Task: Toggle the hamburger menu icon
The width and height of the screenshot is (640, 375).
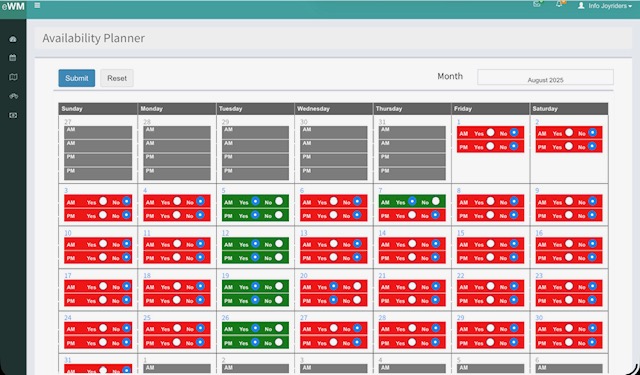Action: [37, 6]
